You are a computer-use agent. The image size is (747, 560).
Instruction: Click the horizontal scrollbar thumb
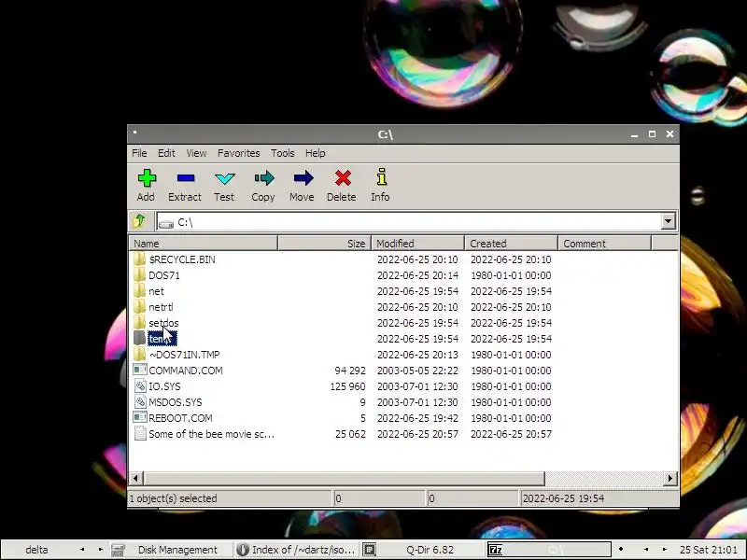[x=344, y=478]
